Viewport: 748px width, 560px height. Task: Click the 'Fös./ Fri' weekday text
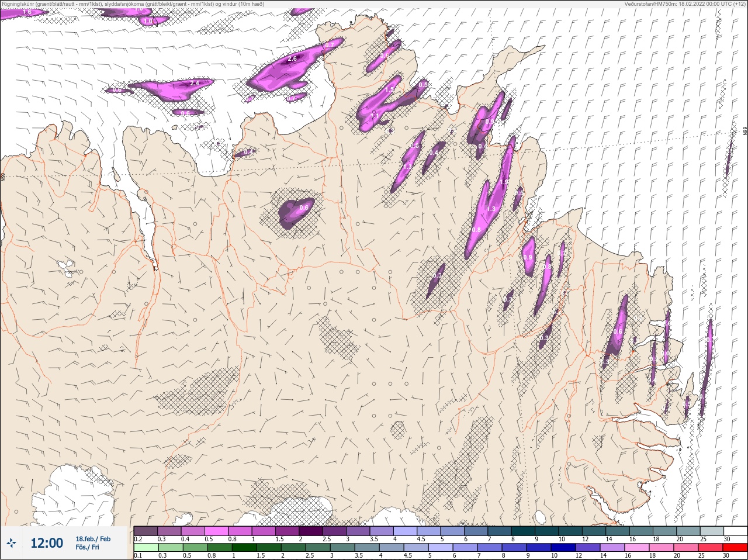(x=87, y=547)
